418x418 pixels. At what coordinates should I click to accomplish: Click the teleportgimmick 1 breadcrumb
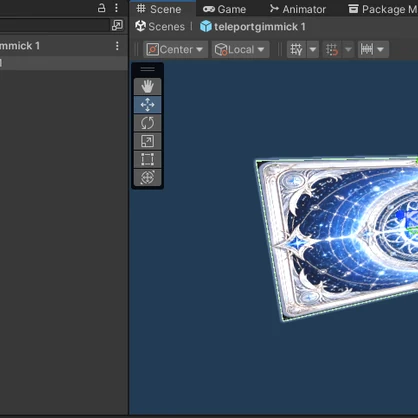click(x=253, y=26)
